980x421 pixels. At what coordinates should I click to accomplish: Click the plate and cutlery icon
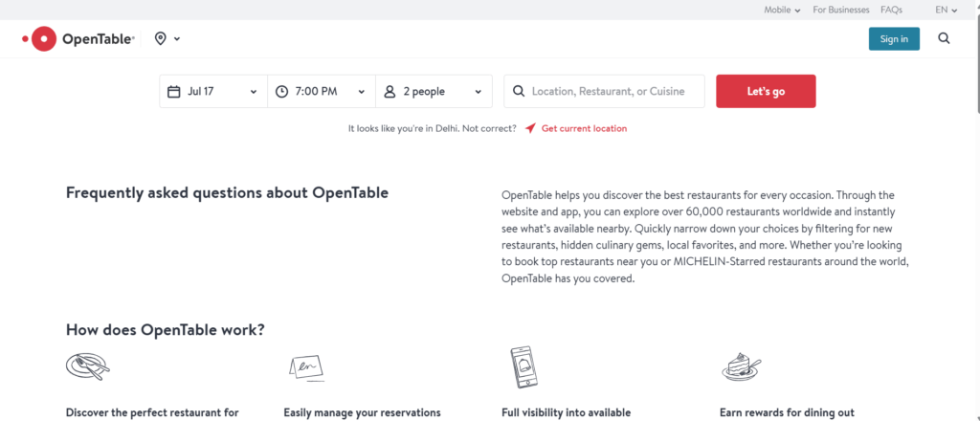(87, 366)
